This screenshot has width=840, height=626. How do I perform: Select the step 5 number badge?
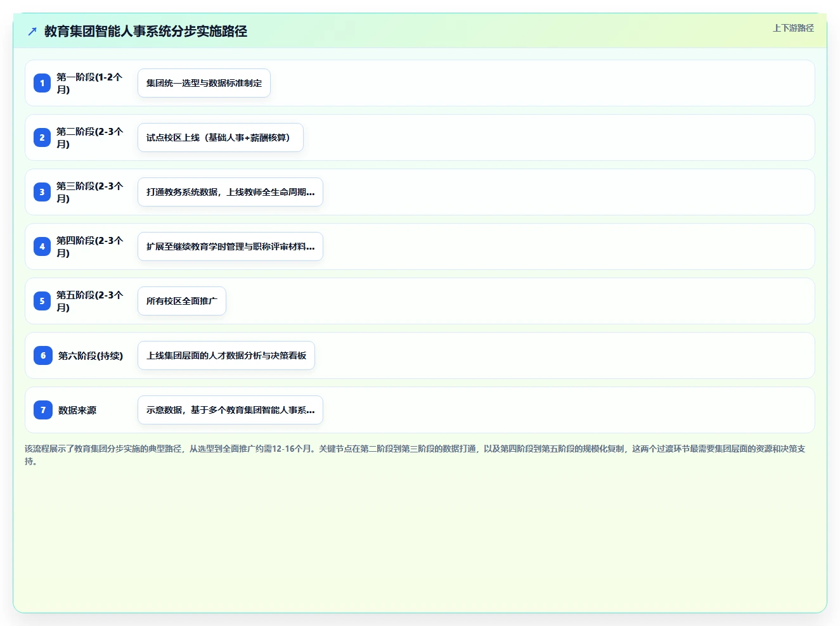point(42,301)
